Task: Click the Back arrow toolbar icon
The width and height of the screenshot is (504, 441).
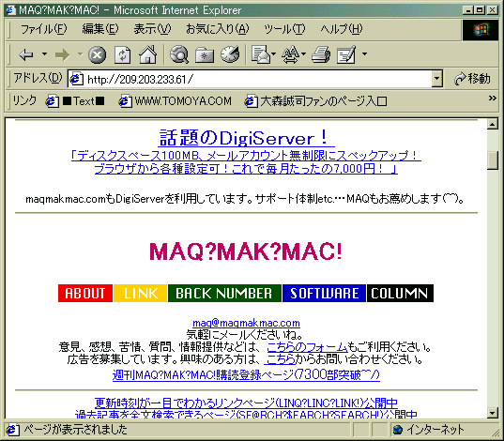Action: tap(26, 54)
